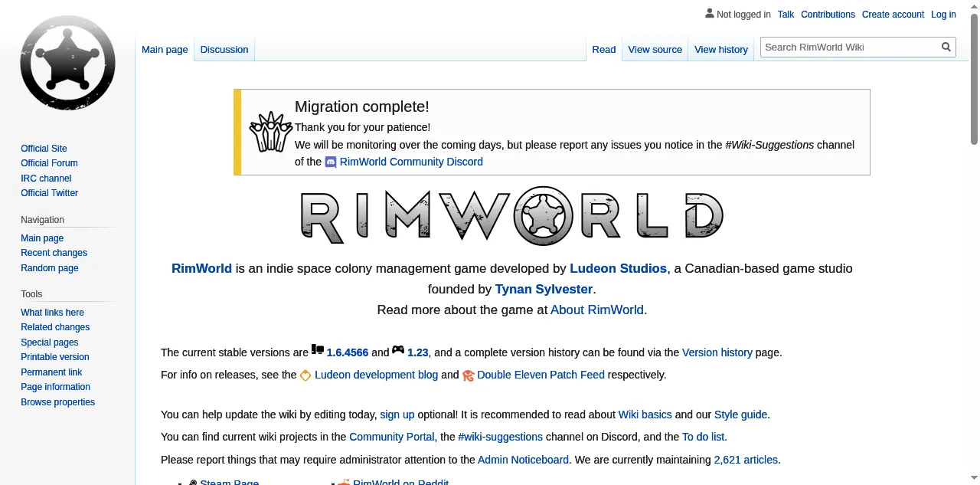This screenshot has height=485, width=980.
Task: Click the colonists icon in the migration banner
Action: (271, 132)
